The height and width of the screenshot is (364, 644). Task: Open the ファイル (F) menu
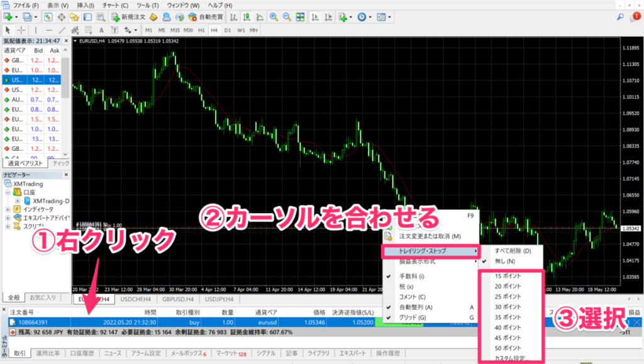point(26,5)
